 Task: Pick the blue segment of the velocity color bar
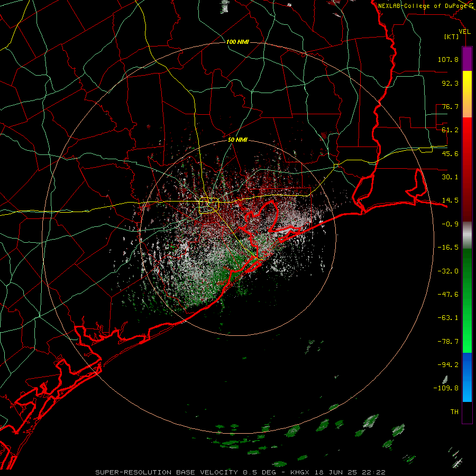click(467, 377)
